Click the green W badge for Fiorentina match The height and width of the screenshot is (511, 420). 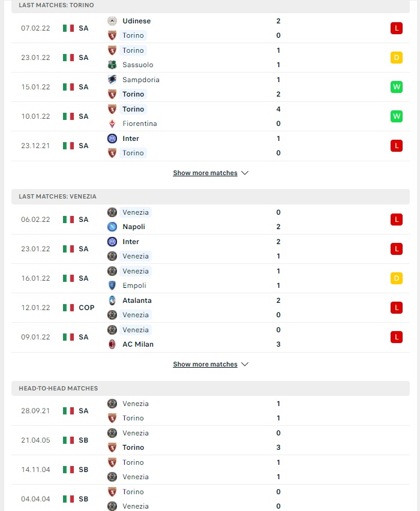397,116
